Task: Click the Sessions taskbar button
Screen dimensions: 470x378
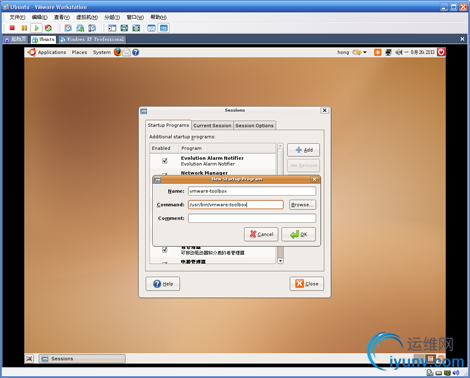Action: tap(82, 359)
